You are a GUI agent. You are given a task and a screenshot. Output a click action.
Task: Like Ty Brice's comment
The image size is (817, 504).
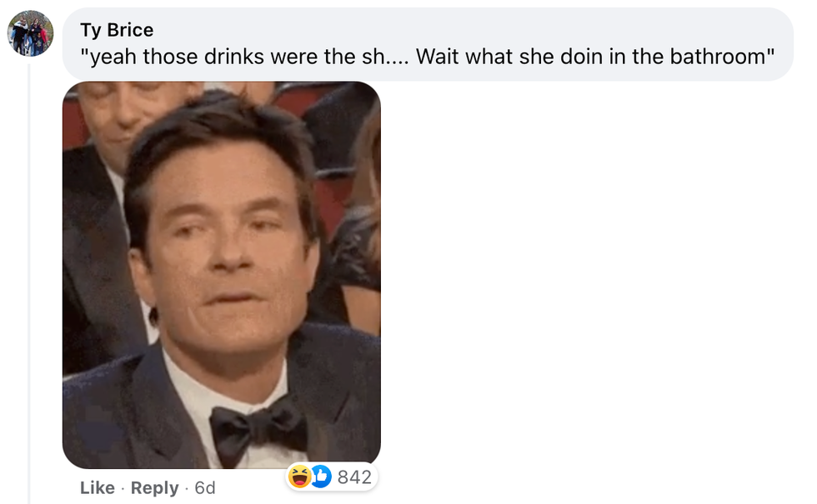pos(98,487)
